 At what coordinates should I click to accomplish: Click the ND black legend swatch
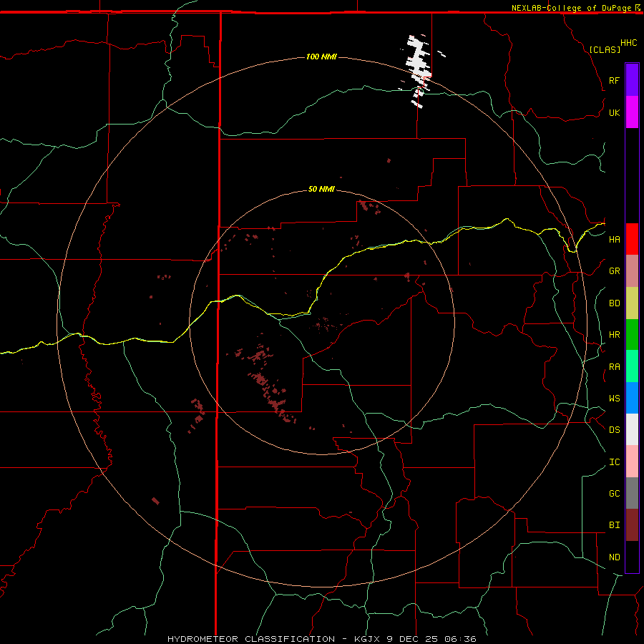coord(632,557)
